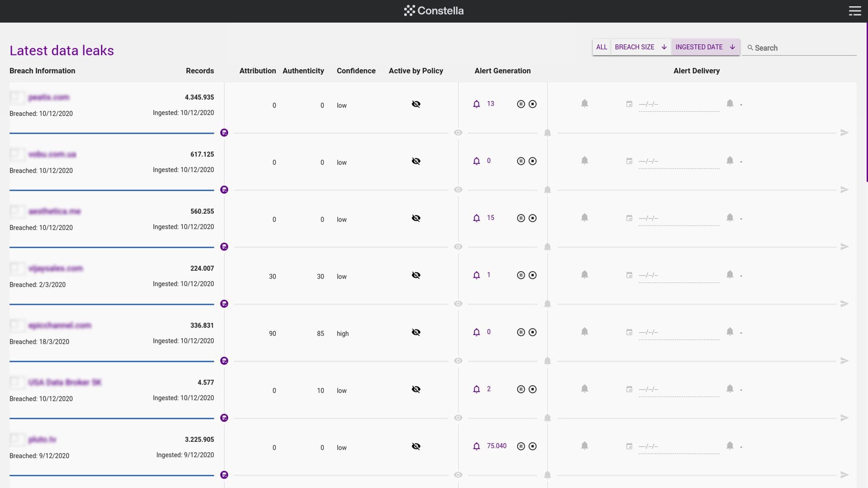Click the stop icon in the 617.125 records row
The width and height of the screenshot is (868, 488).
click(533, 161)
